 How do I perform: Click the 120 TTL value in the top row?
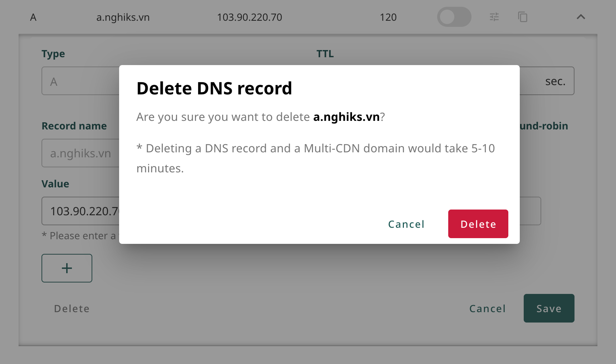(388, 17)
